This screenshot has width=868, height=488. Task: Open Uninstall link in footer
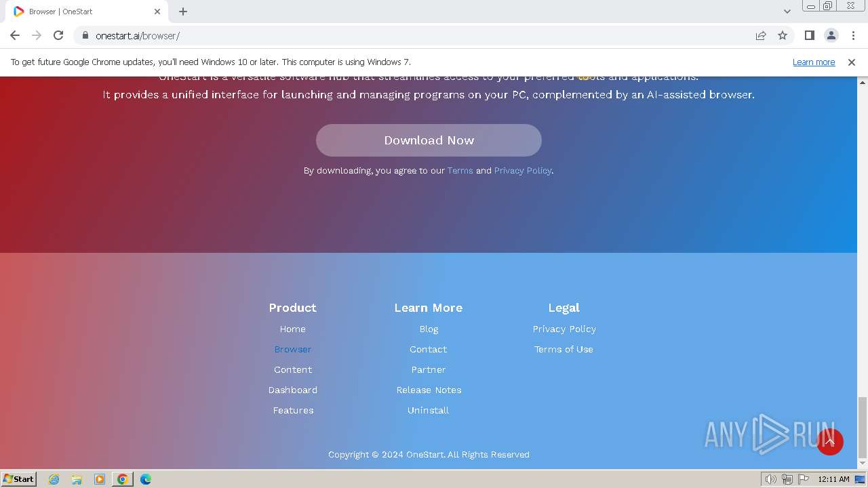[x=429, y=410]
